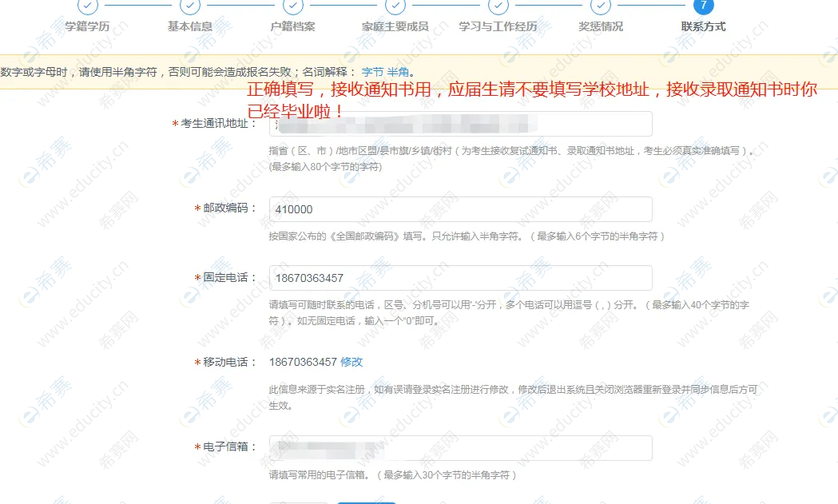Click into the 固定电话 phone input field
The height and width of the screenshot is (504, 838).
click(460, 278)
